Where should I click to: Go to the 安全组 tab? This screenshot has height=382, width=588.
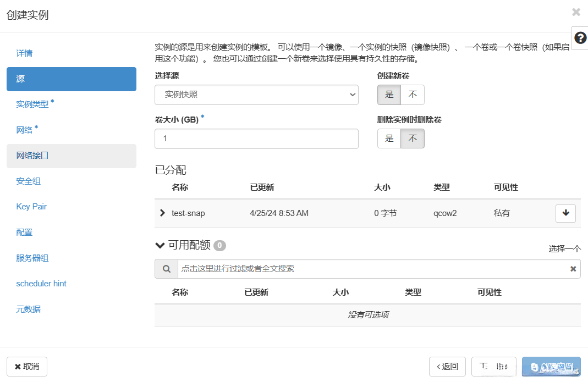29,181
